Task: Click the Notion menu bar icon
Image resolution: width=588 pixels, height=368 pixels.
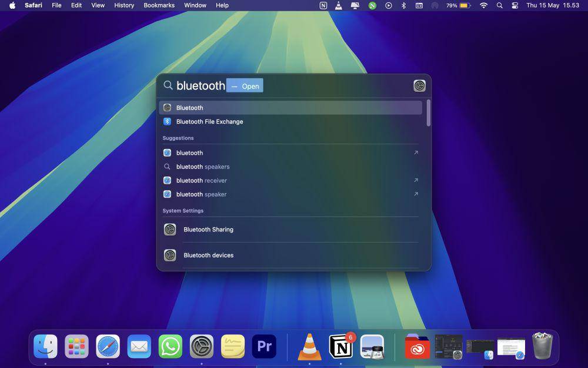Action: point(323,6)
